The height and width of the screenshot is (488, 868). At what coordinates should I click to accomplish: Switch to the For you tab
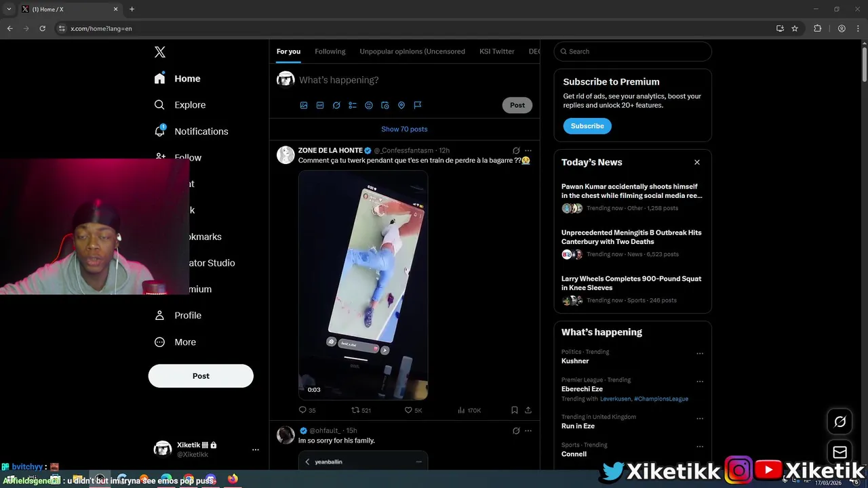(288, 52)
